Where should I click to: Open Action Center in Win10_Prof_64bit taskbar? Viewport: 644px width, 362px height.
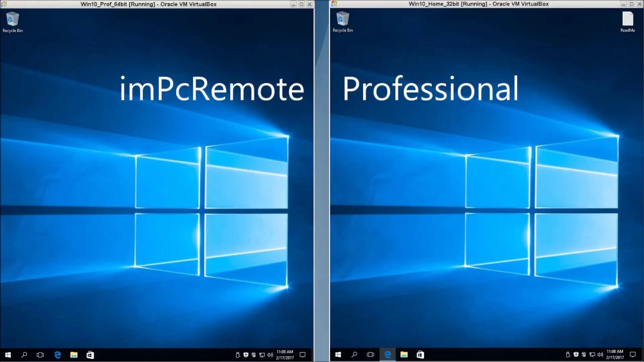(x=302, y=355)
